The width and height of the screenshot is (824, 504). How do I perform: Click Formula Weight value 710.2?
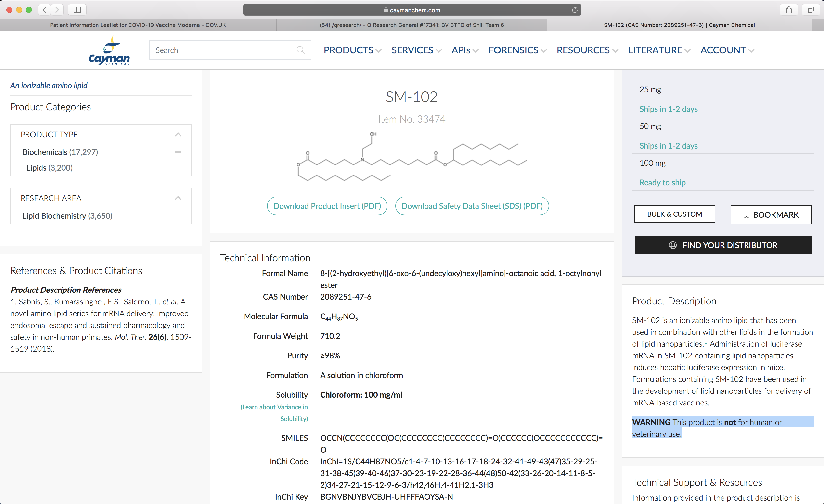[x=330, y=336]
